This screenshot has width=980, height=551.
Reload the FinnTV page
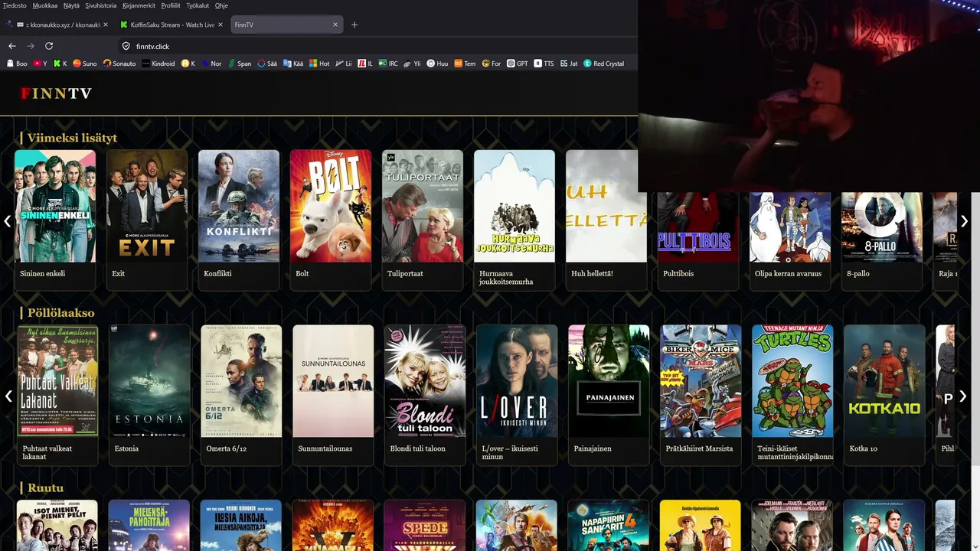[x=49, y=46]
